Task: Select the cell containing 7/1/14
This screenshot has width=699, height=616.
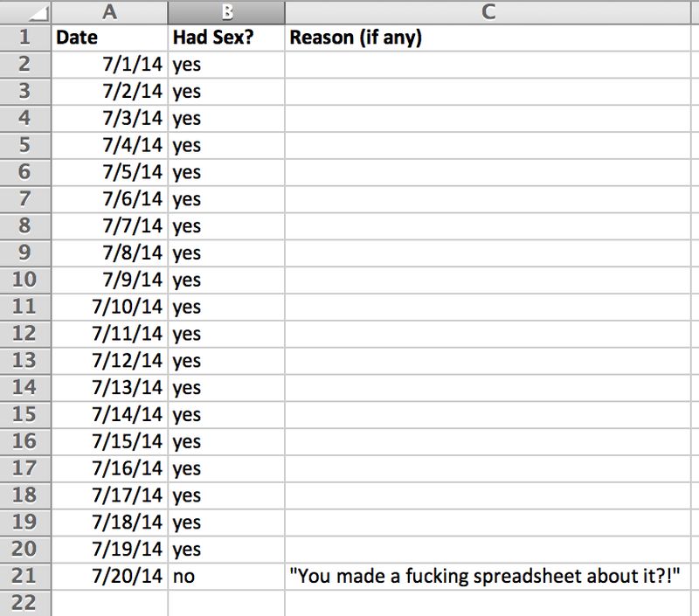Action: tap(108, 64)
